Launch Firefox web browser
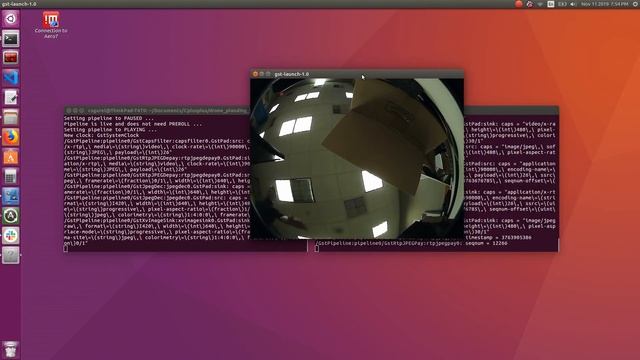Image resolution: width=640 pixels, height=360 pixels. tap(11, 137)
